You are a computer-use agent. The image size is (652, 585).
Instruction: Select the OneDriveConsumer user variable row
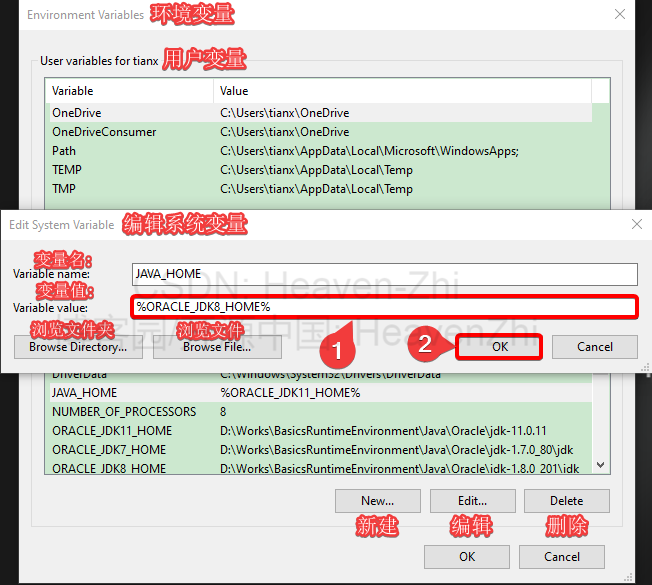tap(321, 132)
